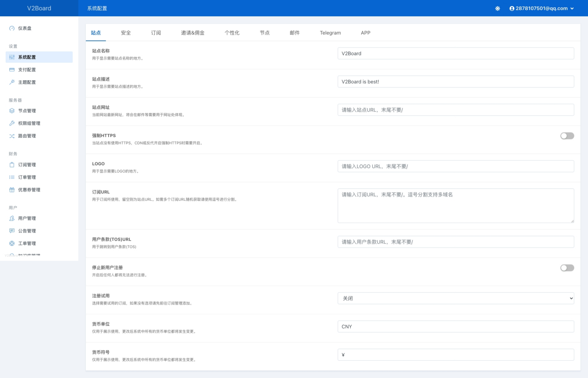Click the payment config card icon
Viewport: 588px width, 378px height.
point(12,70)
